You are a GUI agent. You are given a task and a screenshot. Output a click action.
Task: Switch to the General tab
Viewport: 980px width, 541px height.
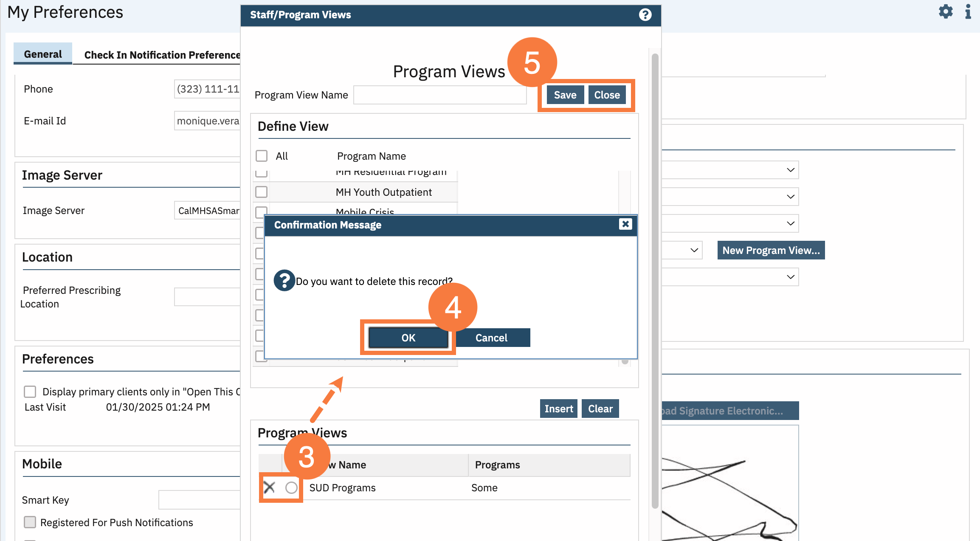[43, 54]
